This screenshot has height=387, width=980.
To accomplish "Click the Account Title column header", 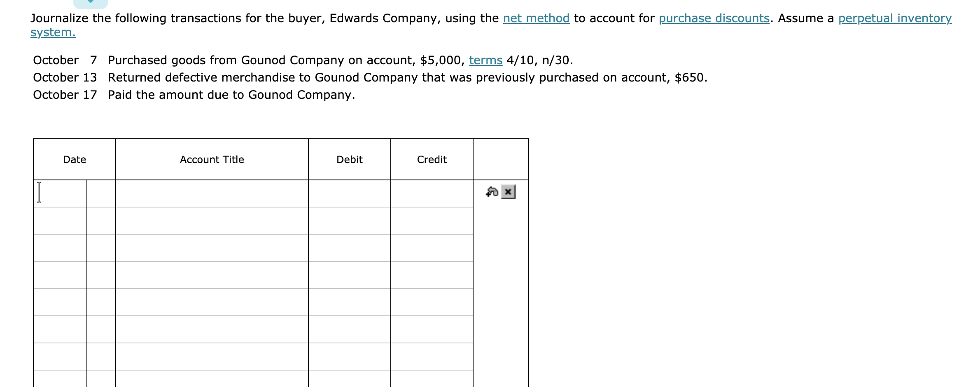I will 211,159.
